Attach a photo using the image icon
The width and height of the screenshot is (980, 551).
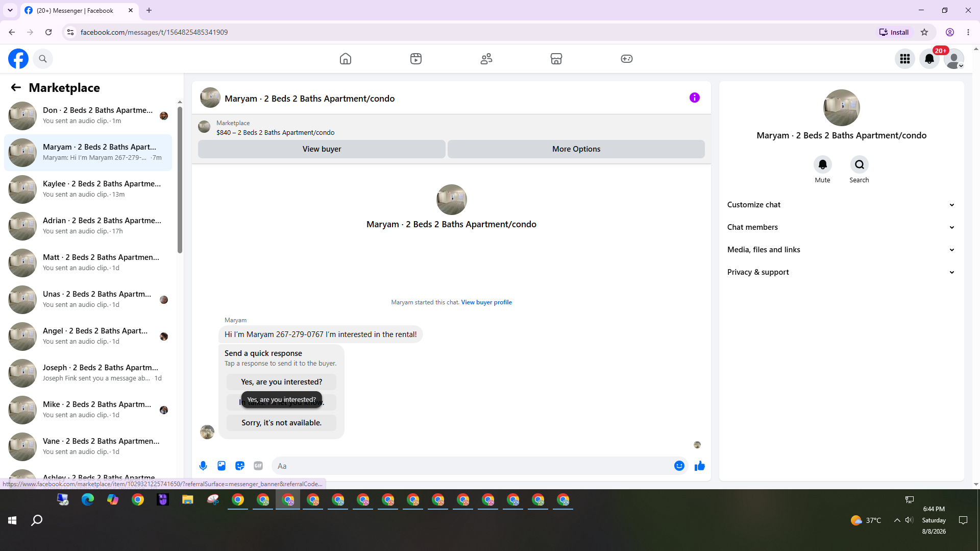point(222,466)
